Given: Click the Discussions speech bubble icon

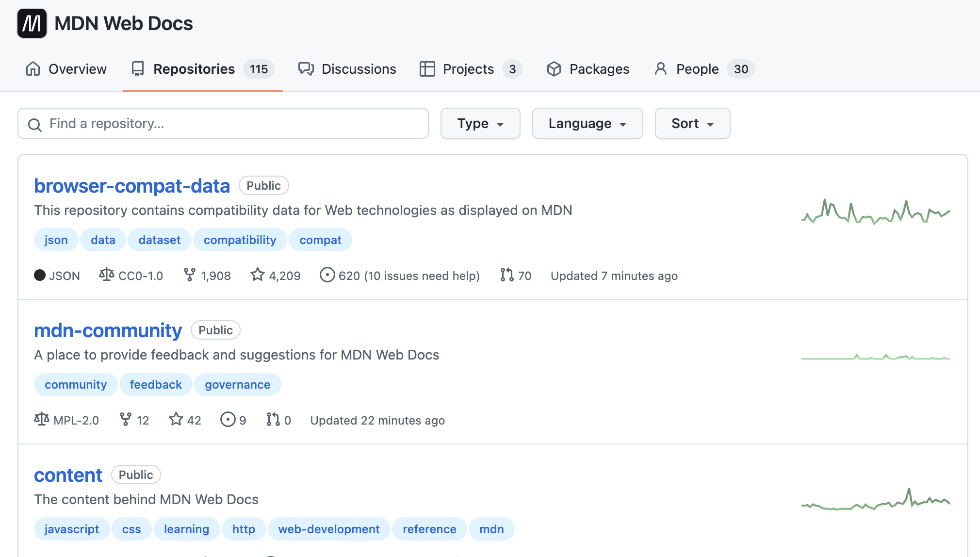Looking at the screenshot, I should [x=306, y=69].
